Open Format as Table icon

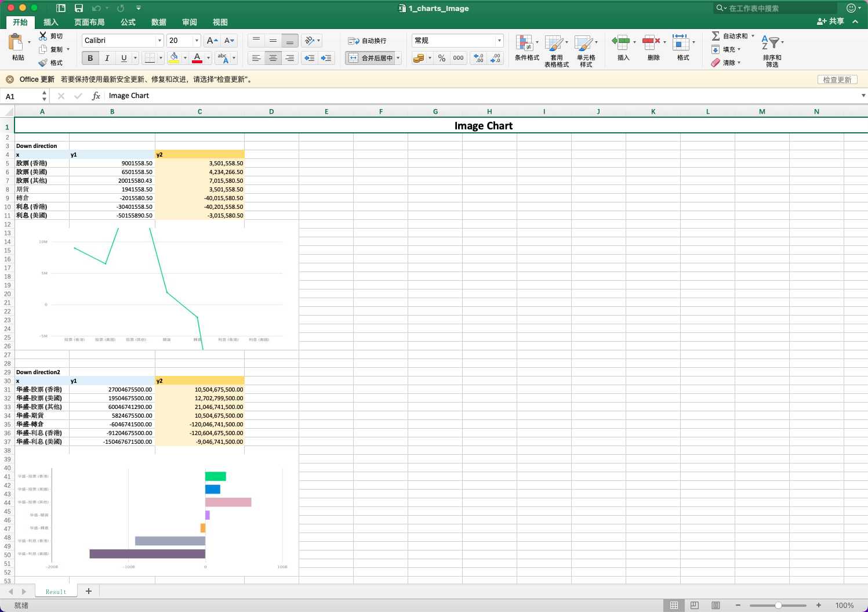click(554, 43)
